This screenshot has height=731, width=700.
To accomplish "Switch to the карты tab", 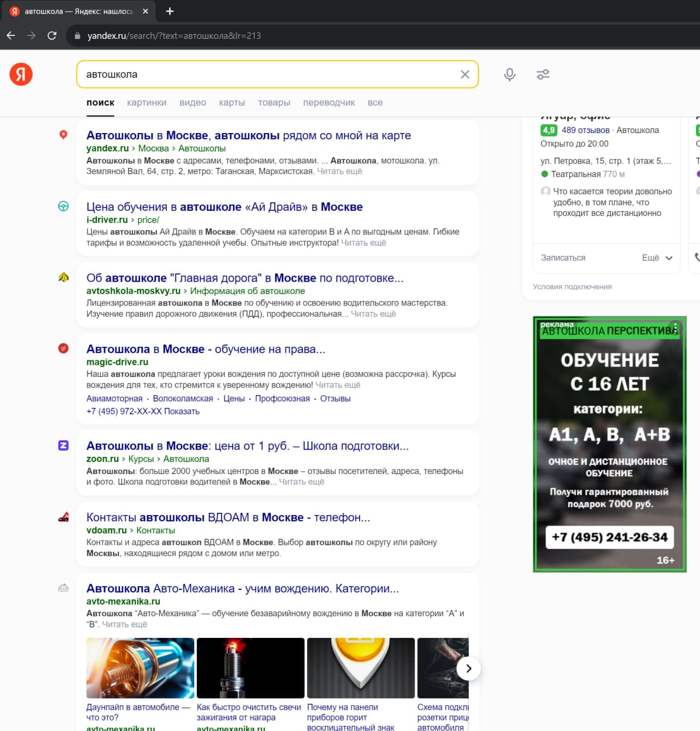I will pyautogui.click(x=232, y=103).
